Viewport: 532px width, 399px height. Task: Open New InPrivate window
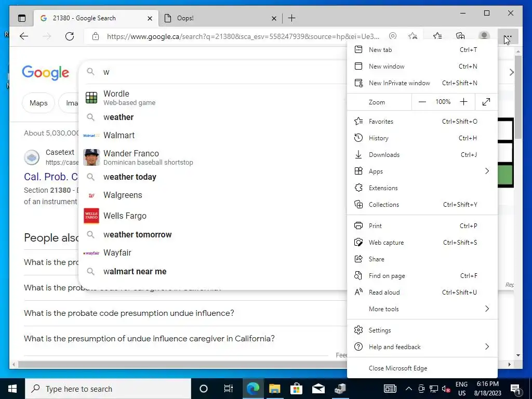[422, 83]
